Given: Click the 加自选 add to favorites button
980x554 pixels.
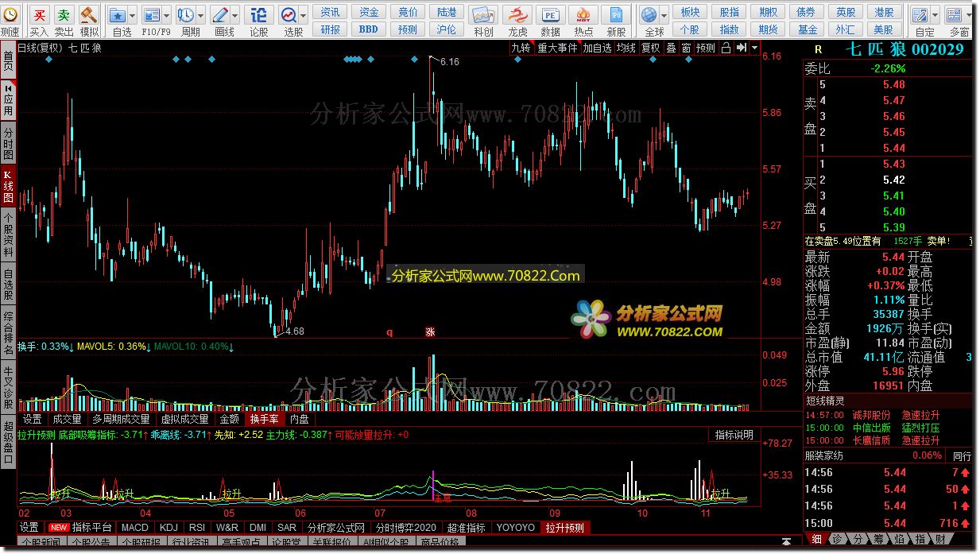Looking at the screenshot, I should pos(598,48).
